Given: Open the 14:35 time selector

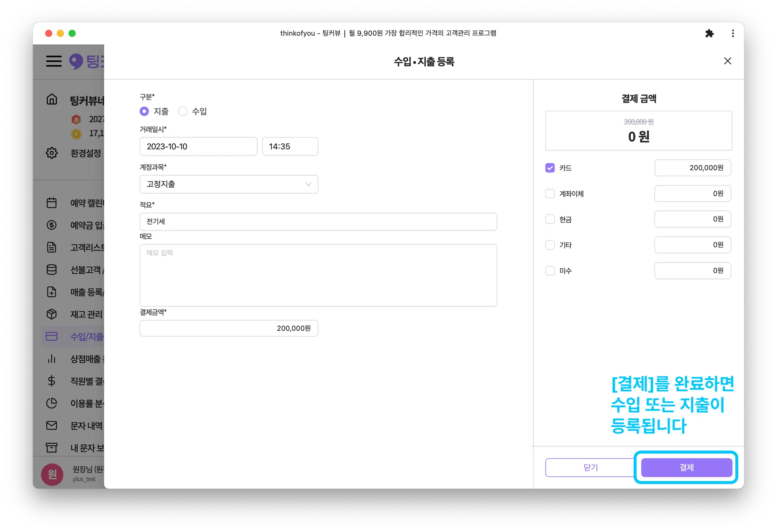Looking at the screenshot, I should [x=290, y=146].
